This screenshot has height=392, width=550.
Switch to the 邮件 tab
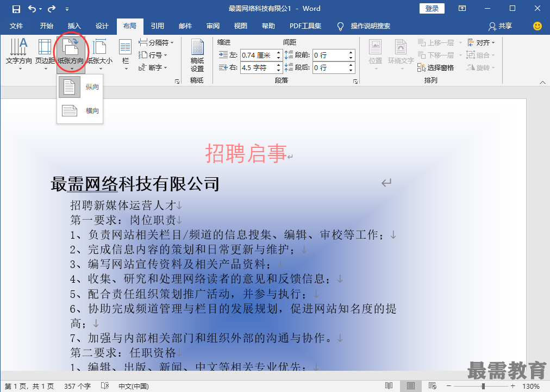[x=185, y=26]
